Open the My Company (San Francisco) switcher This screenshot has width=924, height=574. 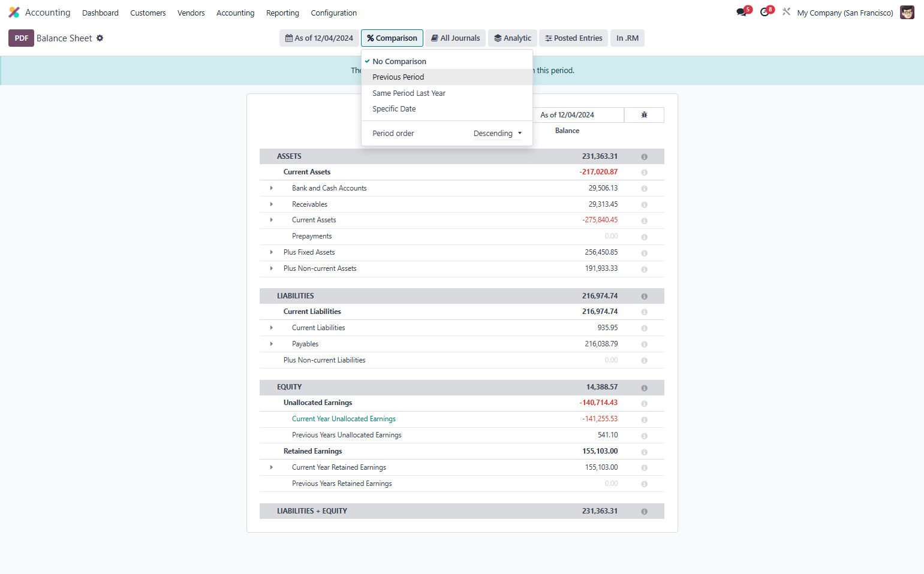[x=845, y=13]
